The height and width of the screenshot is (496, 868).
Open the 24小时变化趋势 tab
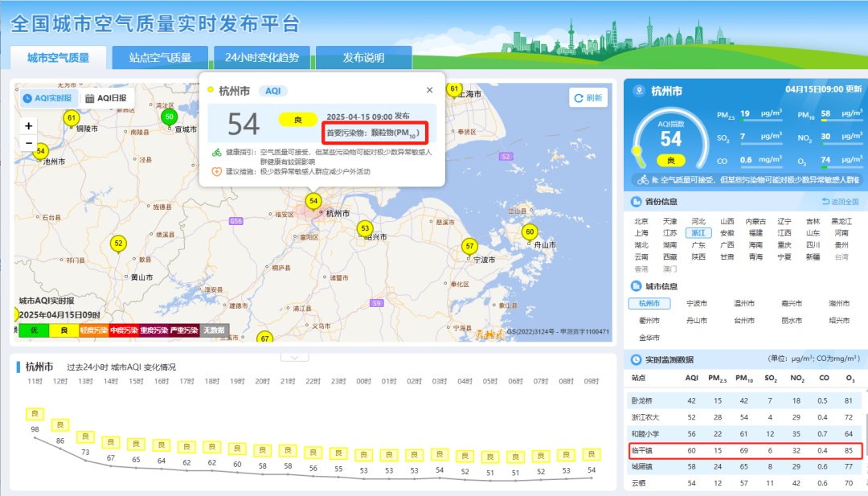262,58
